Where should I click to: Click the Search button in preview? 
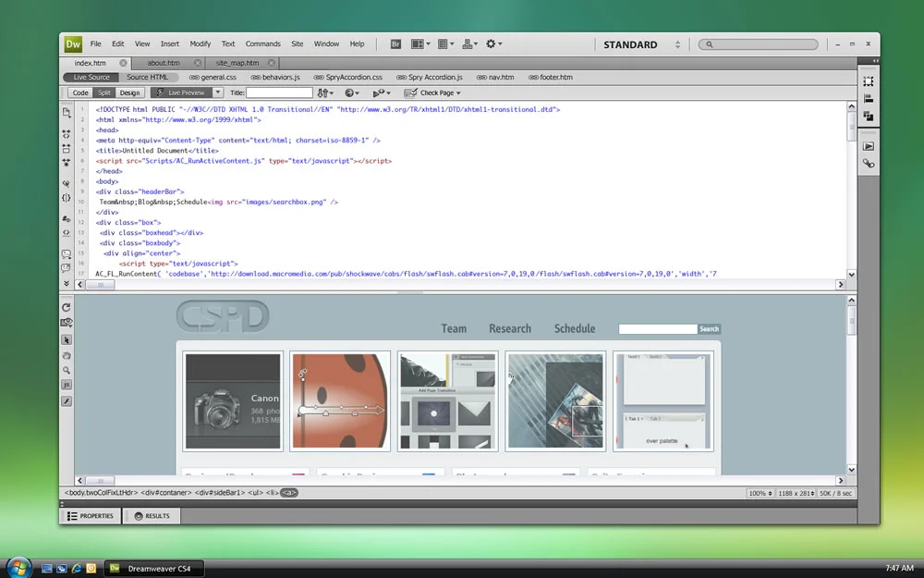click(x=709, y=329)
